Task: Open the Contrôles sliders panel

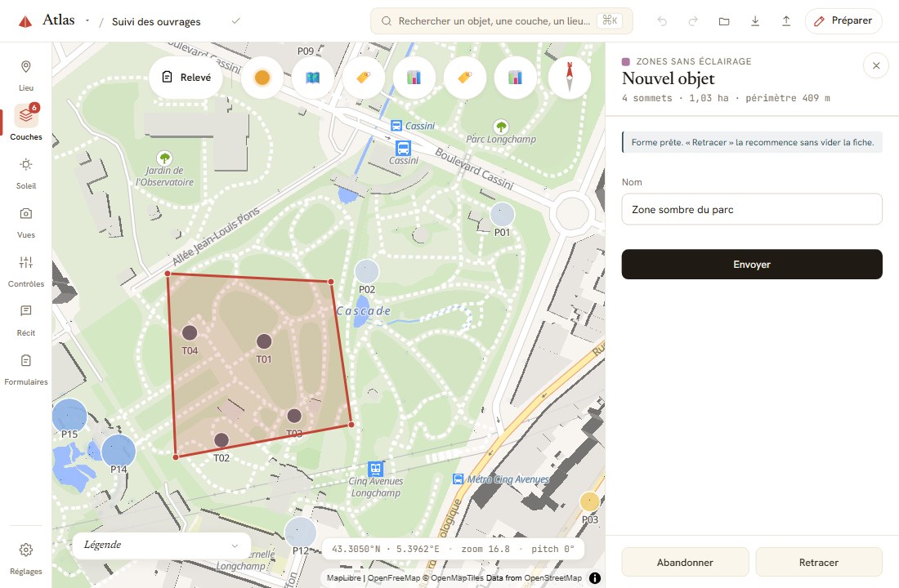Action: coord(26,271)
